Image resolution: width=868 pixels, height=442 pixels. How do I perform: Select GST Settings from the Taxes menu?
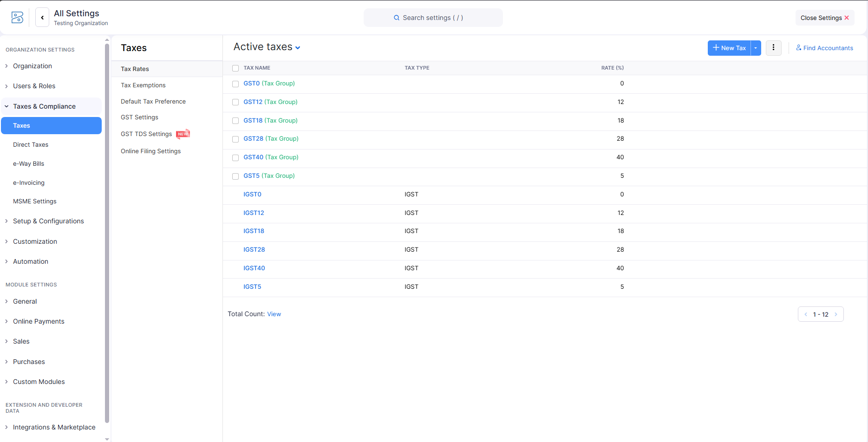139,117
